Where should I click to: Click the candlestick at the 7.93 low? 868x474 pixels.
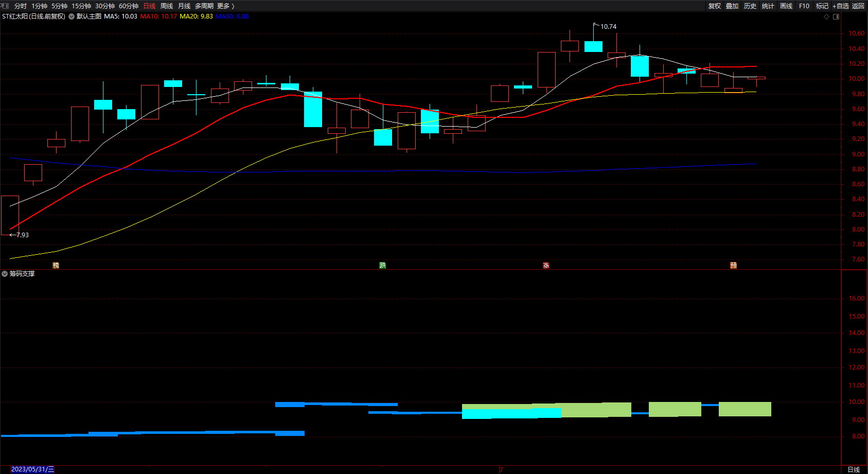[x=10, y=216]
